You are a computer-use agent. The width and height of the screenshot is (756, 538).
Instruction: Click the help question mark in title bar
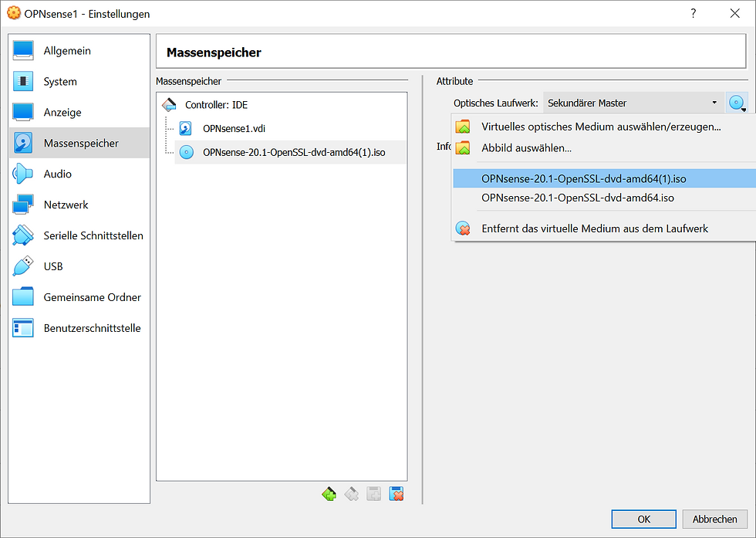694,14
